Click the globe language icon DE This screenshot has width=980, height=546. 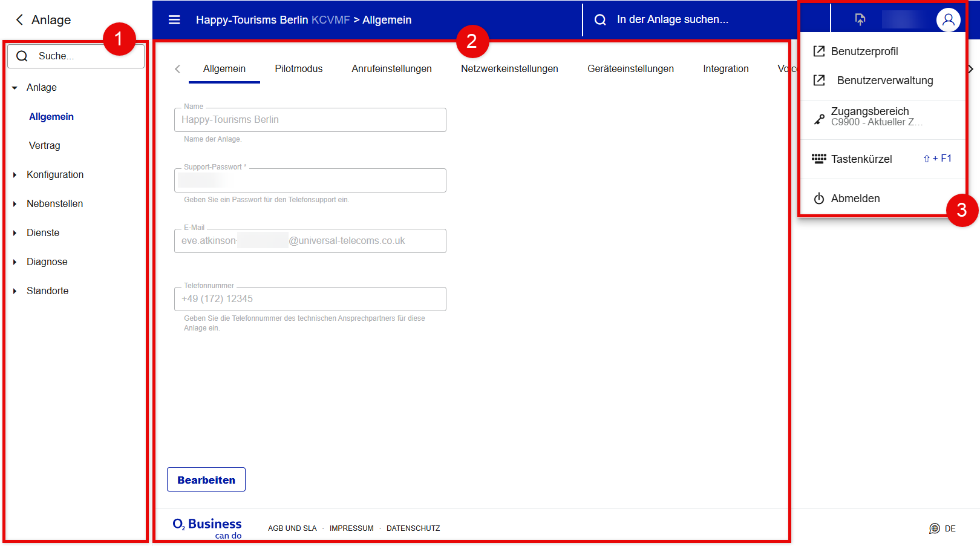click(x=935, y=528)
